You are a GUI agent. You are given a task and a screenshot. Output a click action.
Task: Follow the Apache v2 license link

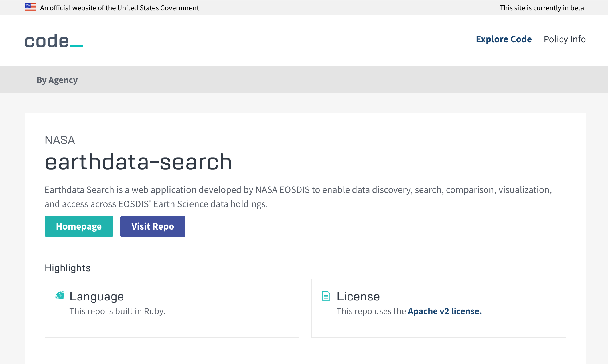[x=445, y=311]
